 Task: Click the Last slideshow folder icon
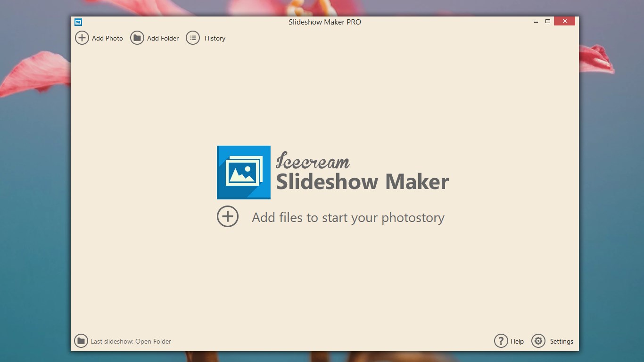[81, 341]
